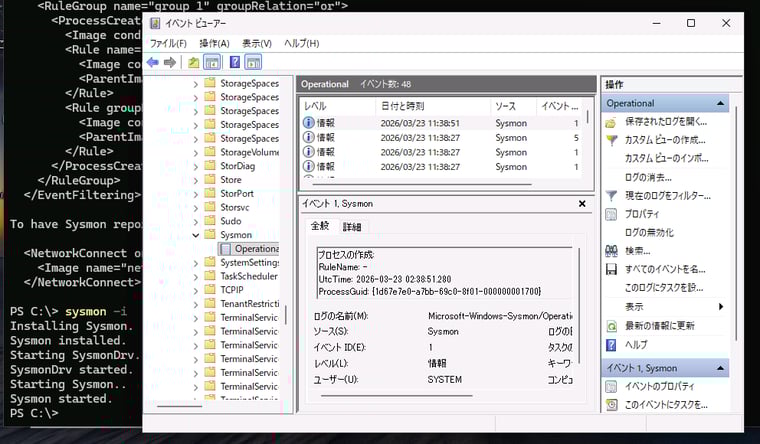Select the SystemSettings tree item
The image size is (760, 444).
point(250,263)
